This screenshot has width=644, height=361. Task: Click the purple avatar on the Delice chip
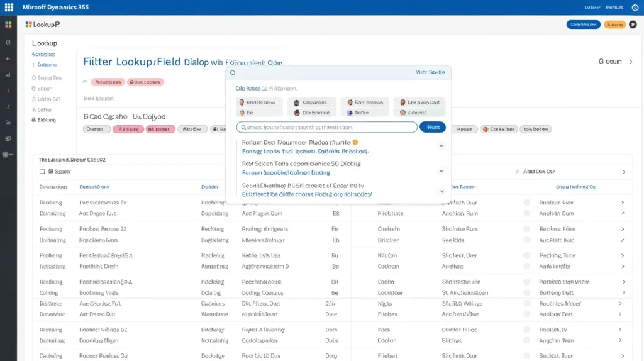[350, 113]
